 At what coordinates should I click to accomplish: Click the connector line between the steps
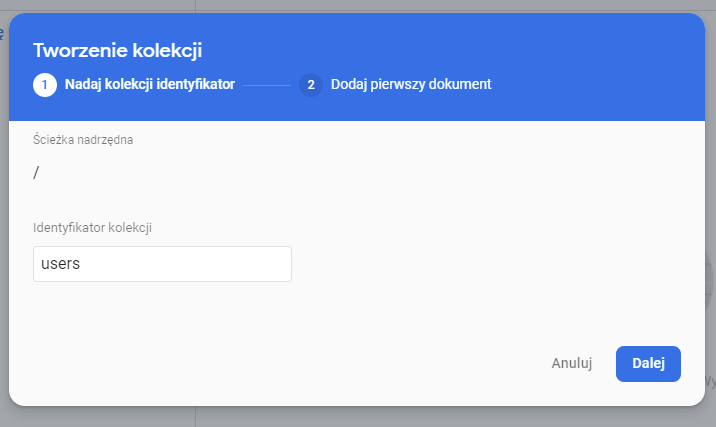(266, 85)
